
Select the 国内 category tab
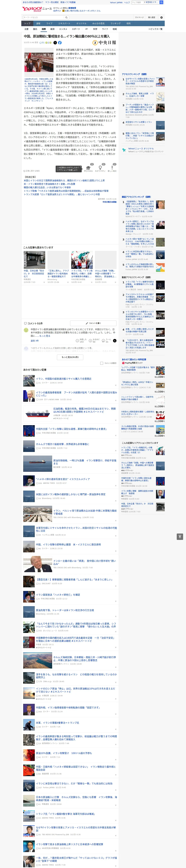click(x=35, y=29)
